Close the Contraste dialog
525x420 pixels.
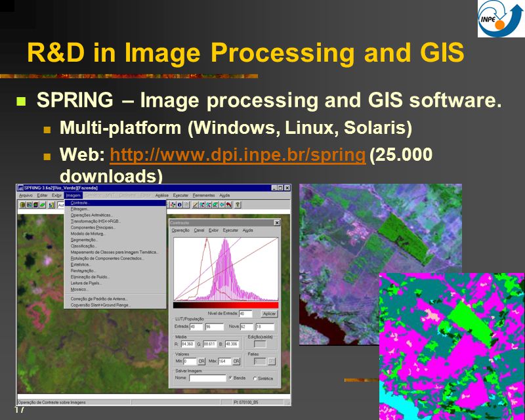coord(277,222)
